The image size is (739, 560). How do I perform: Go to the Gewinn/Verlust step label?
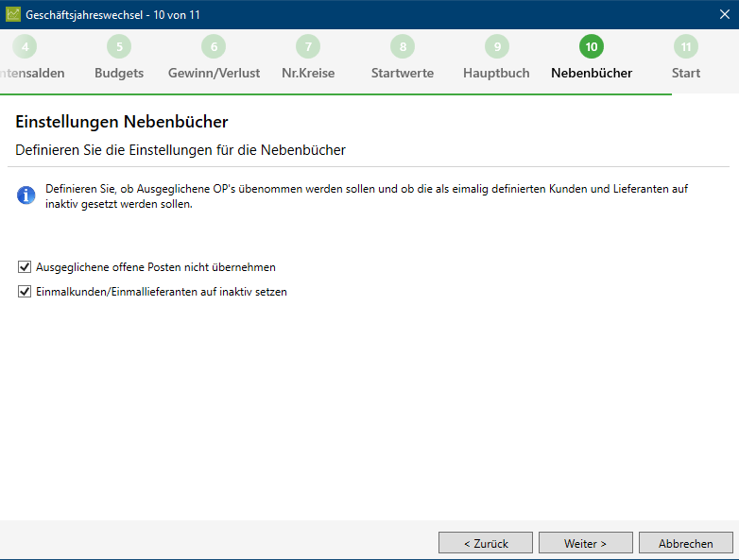click(x=214, y=73)
